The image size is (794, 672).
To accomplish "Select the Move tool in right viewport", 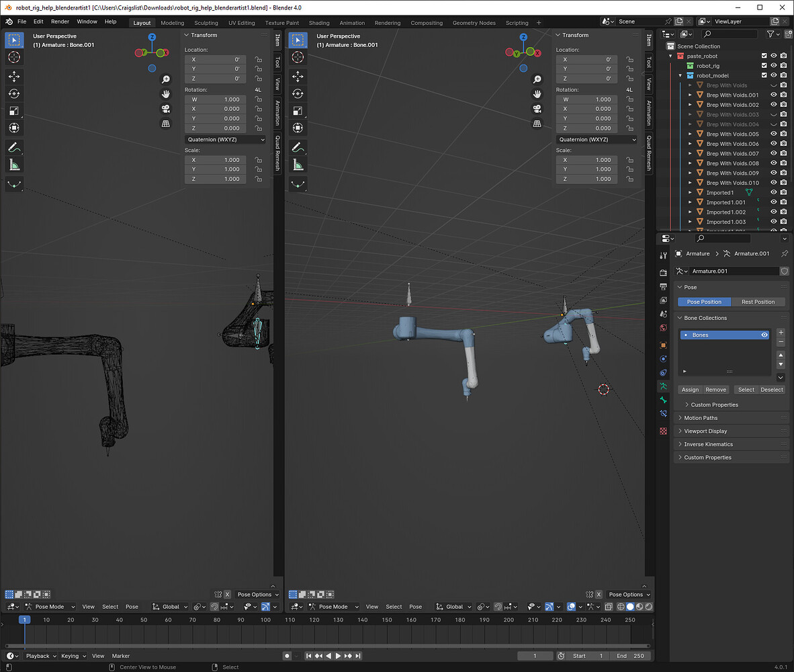I will (x=298, y=77).
